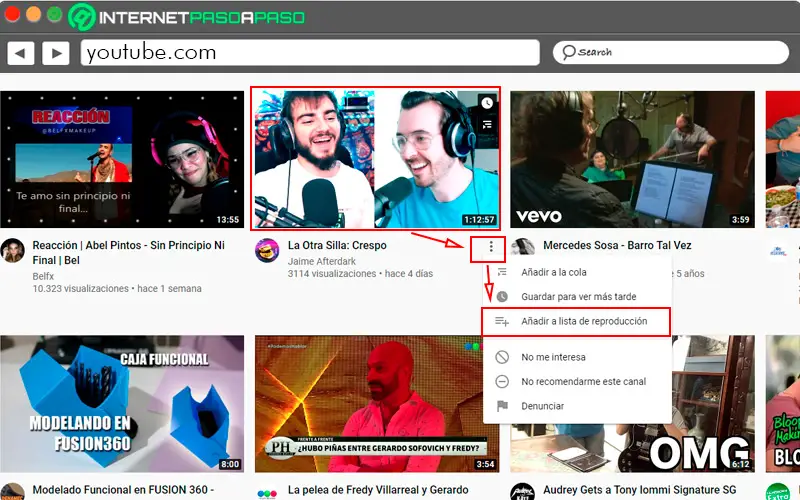Screen dimensions: 800x500
Task: Click add-to-queue icon on Crespo thumbnail
Action: (487, 124)
